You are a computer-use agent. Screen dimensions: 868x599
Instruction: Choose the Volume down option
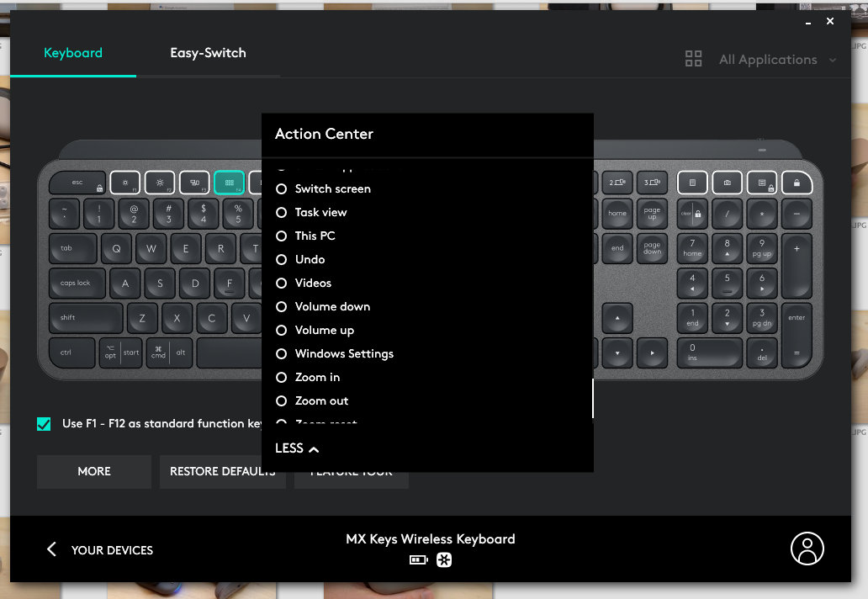point(323,307)
